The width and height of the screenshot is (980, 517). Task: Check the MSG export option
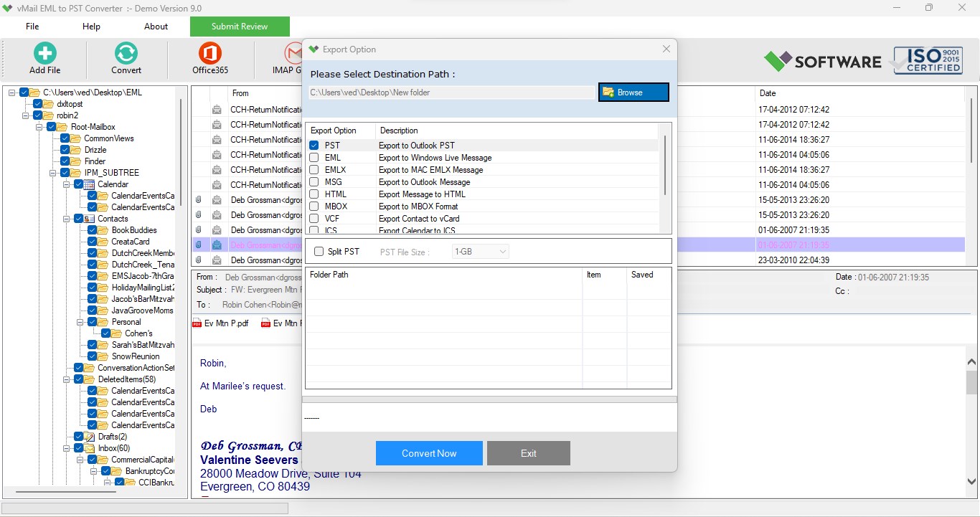pos(314,182)
